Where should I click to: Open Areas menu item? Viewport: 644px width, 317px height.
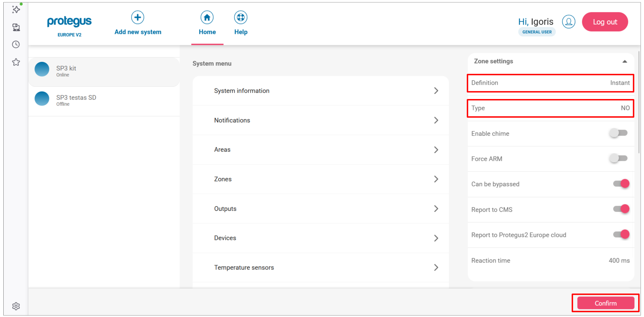[x=320, y=150]
